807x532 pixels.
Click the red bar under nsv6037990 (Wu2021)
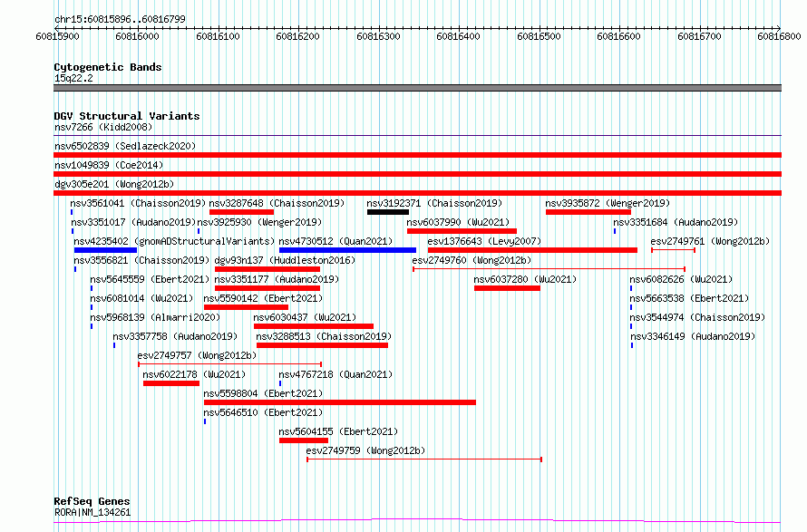[x=462, y=231]
